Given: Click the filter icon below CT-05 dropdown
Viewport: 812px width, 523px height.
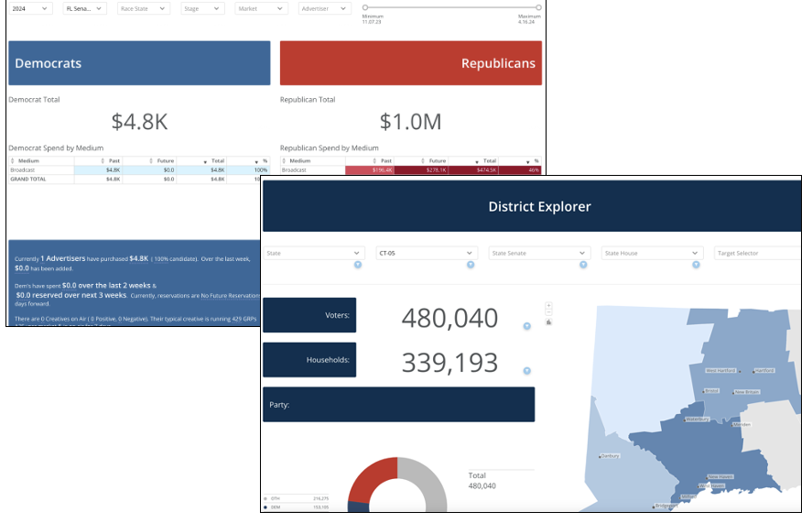Looking at the screenshot, I should pos(471,265).
